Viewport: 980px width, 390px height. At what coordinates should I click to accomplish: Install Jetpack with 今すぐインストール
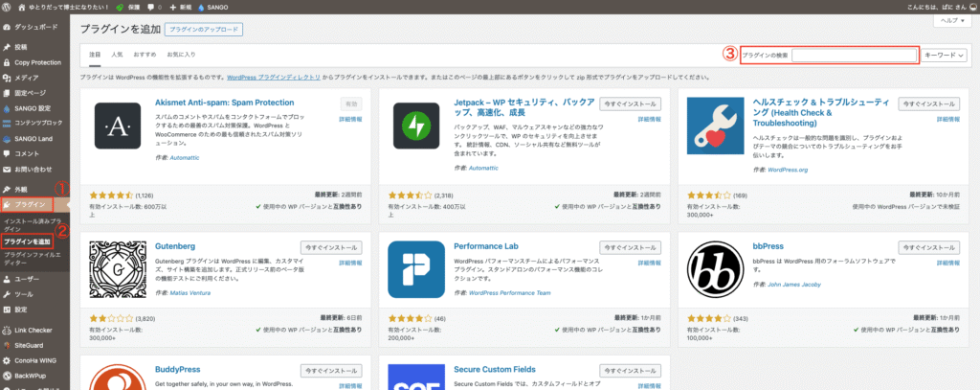coord(630,103)
